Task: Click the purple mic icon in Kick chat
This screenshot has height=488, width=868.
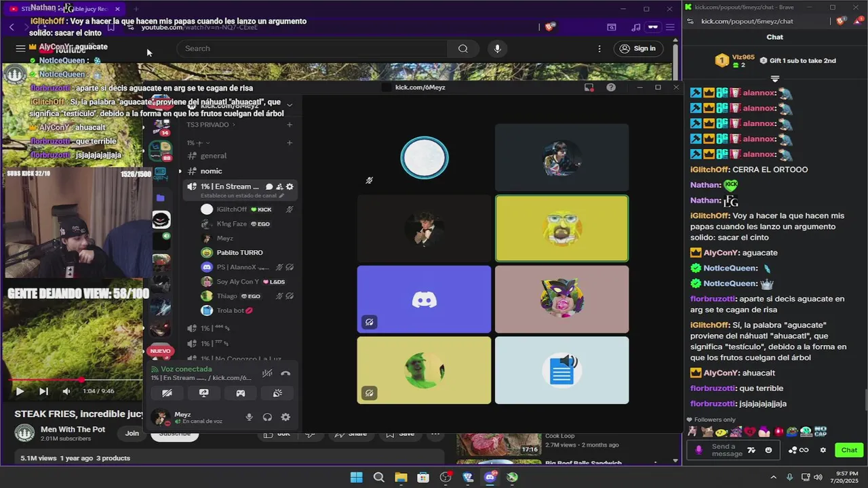Action: click(x=699, y=450)
